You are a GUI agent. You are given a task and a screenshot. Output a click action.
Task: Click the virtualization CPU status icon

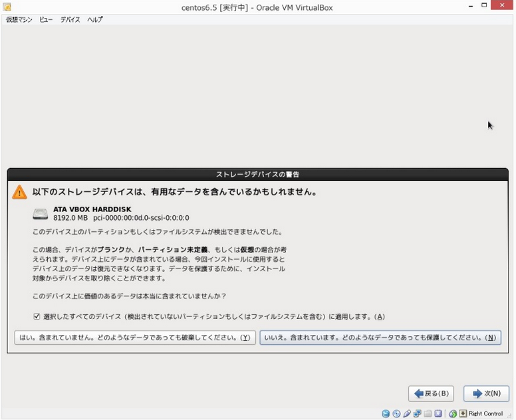point(438,413)
